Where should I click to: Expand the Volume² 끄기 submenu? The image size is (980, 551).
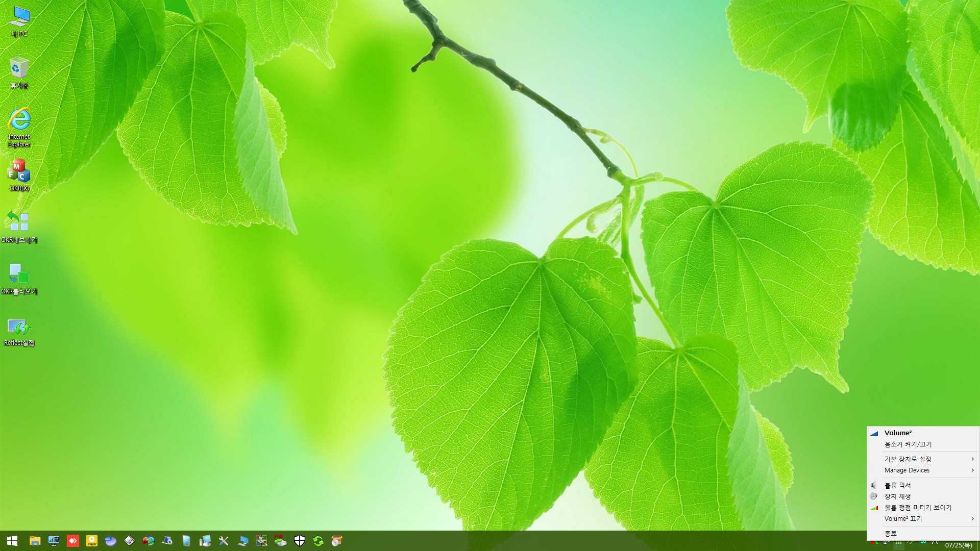923,519
